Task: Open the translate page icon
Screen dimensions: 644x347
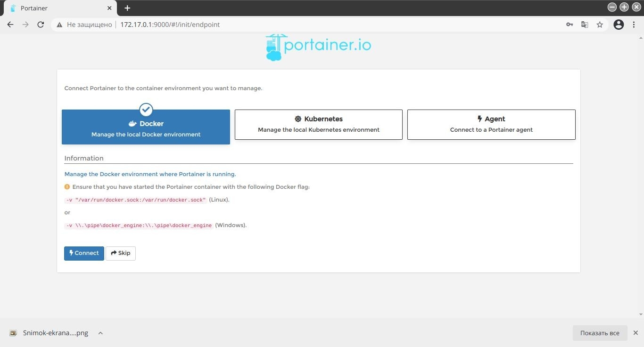Action: [585, 25]
